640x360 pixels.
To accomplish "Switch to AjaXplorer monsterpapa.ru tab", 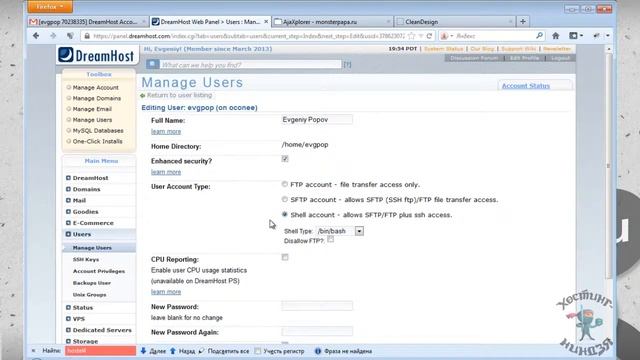I will pos(332,22).
